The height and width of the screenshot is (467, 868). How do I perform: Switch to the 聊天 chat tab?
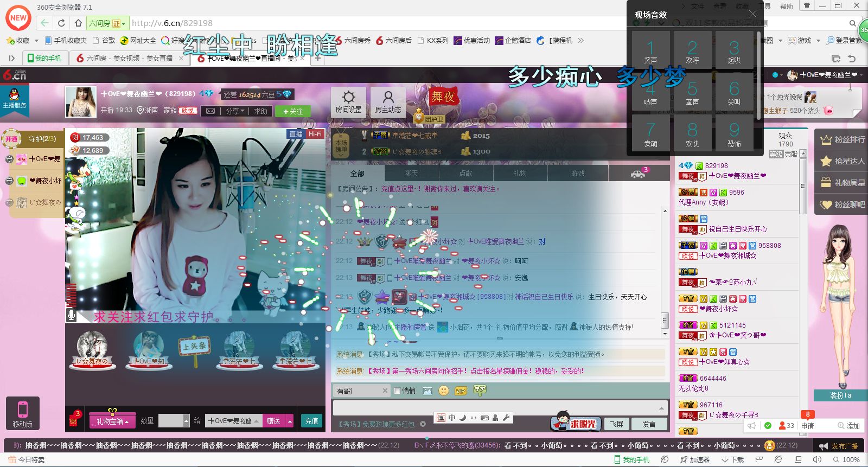(x=412, y=174)
